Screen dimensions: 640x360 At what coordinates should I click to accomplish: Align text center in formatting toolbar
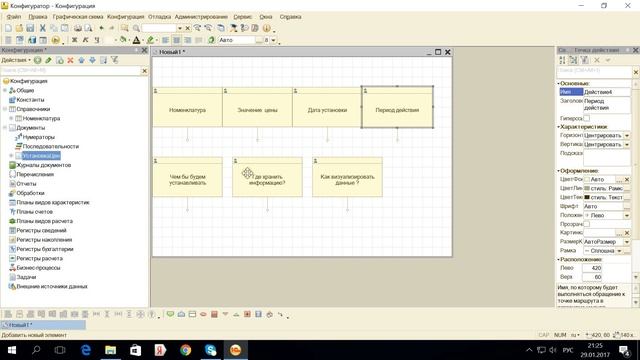(x=176, y=40)
